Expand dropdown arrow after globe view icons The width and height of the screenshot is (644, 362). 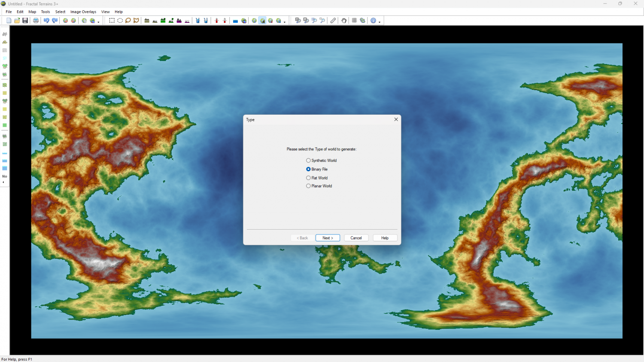(x=285, y=22)
